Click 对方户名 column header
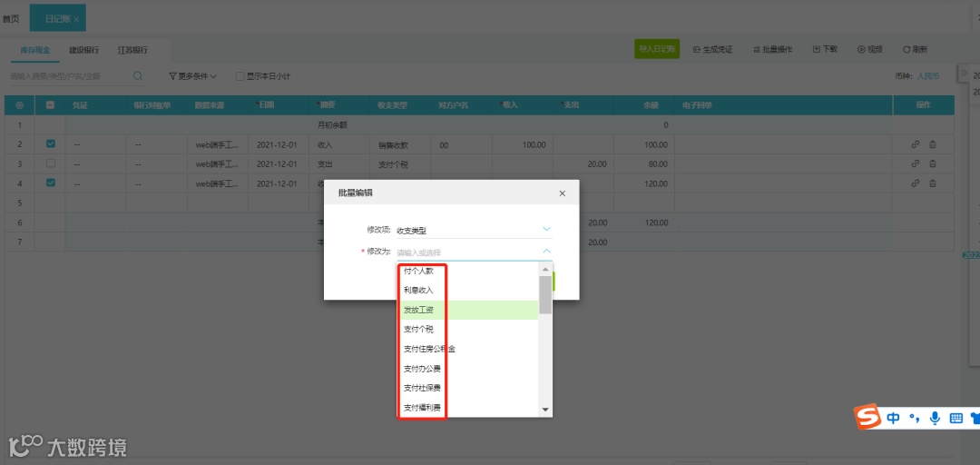 point(453,105)
